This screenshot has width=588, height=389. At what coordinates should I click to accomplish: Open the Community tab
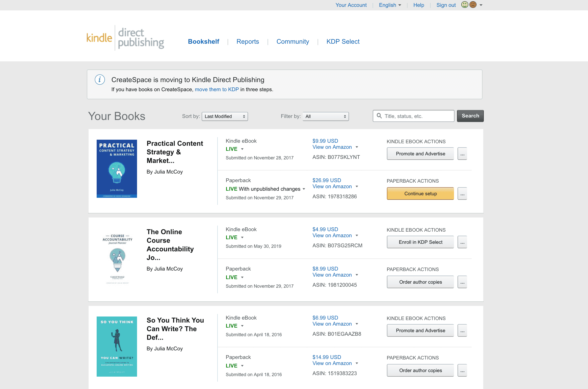[293, 41]
